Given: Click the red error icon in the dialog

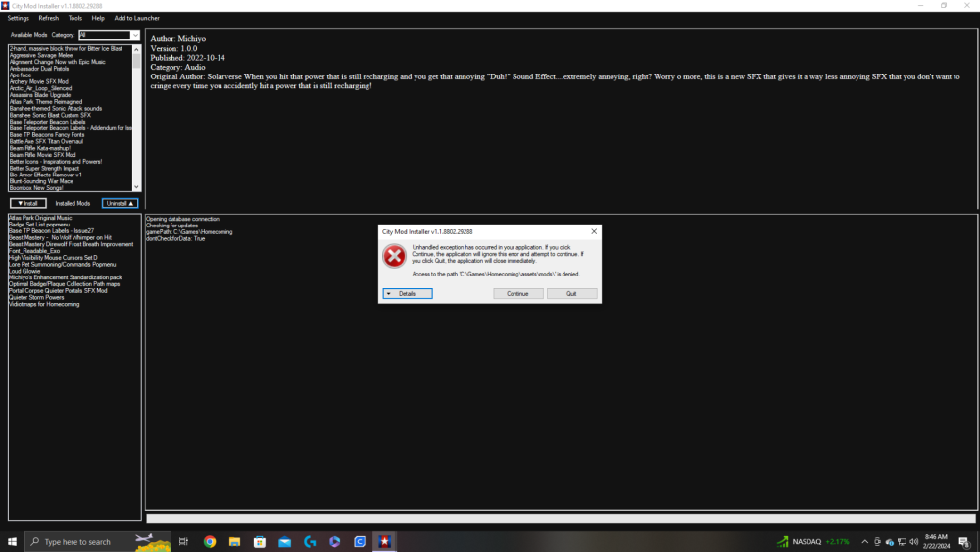Looking at the screenshot, I should coord(394,257).
